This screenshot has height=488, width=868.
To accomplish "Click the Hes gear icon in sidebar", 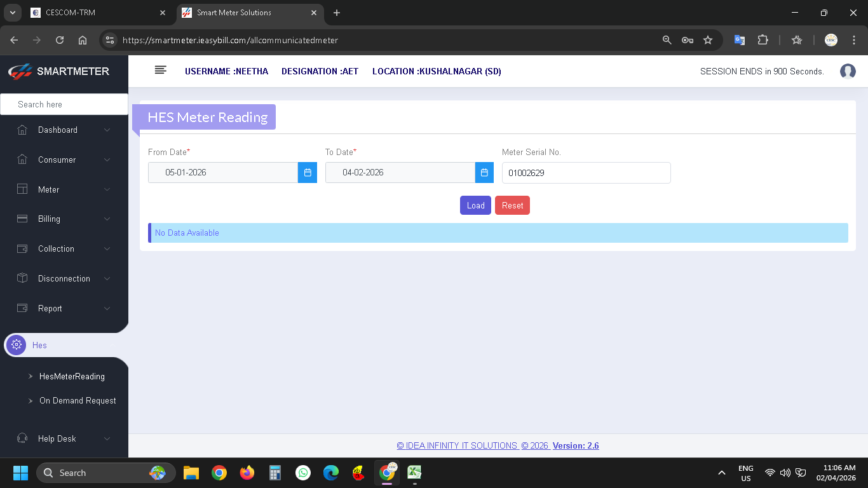I will tap(17, 345).
